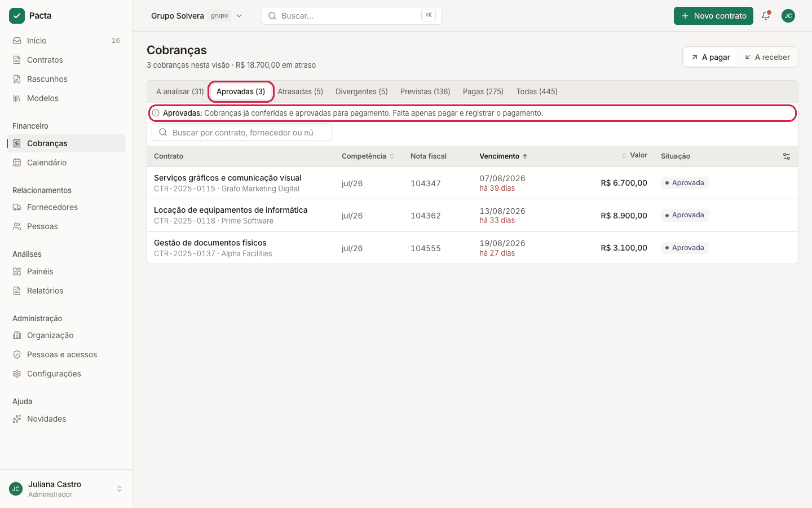Click CTR-2025-0115 · Grafo Marketing Digital text

click(x=227, y=189)
